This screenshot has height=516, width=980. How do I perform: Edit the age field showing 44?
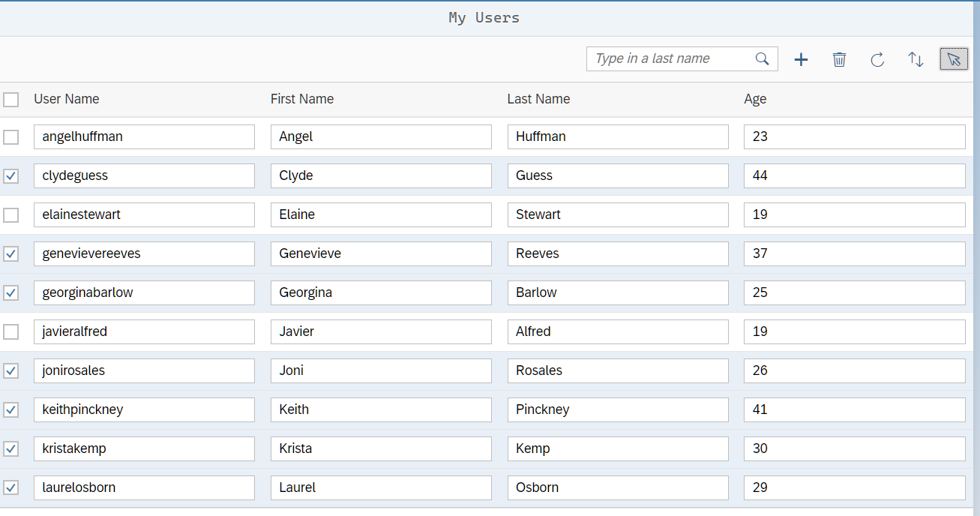855,175
